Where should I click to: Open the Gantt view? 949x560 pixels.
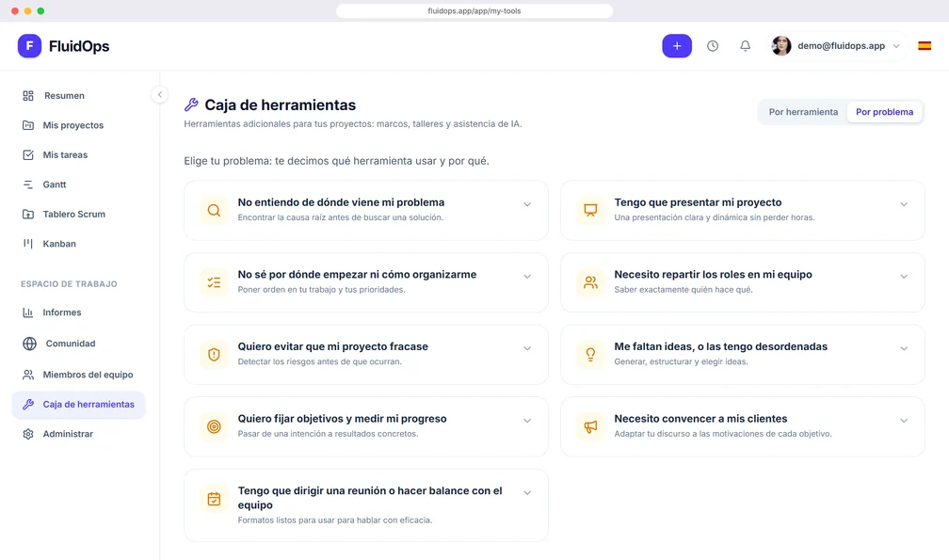point(79,184)
